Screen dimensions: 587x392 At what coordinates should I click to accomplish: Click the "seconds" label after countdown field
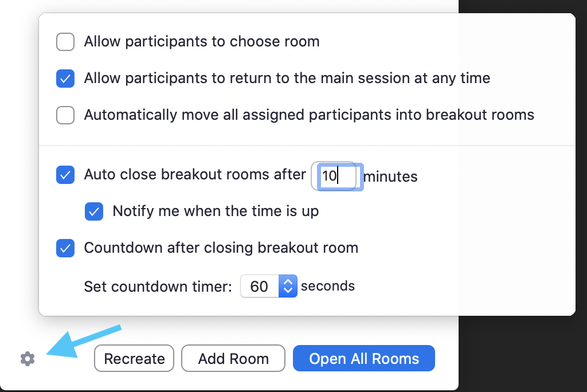coord(328,286)
